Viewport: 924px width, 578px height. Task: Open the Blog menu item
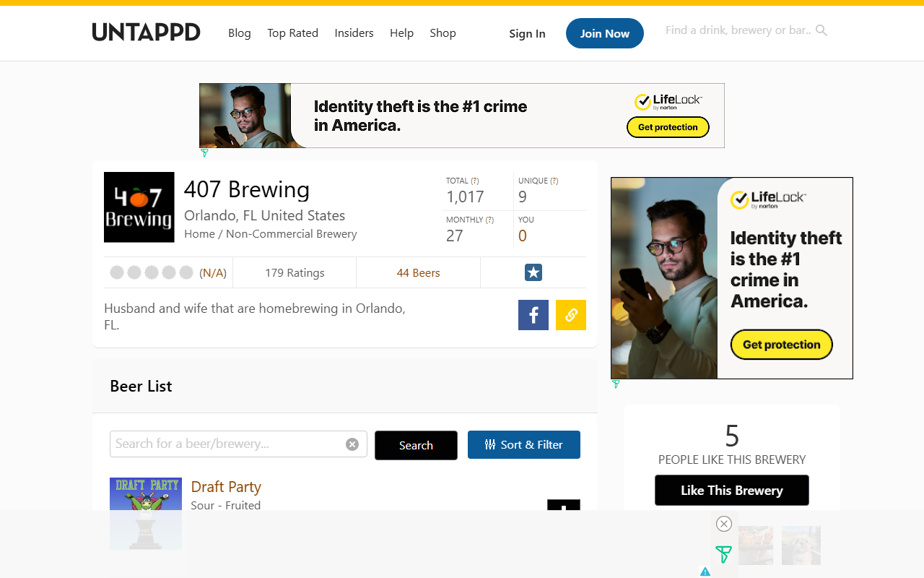coord(240,33)
